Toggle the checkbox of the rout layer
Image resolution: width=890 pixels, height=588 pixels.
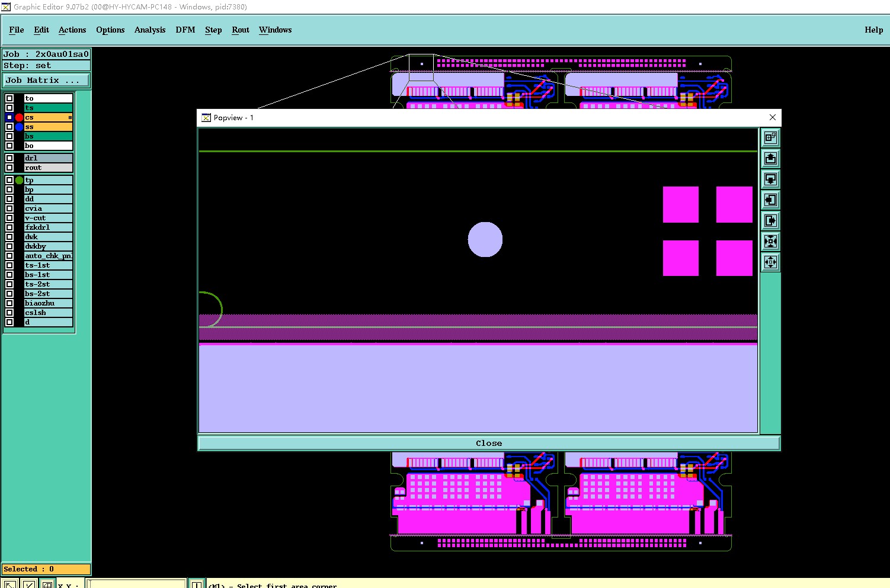tap(9, 168)
